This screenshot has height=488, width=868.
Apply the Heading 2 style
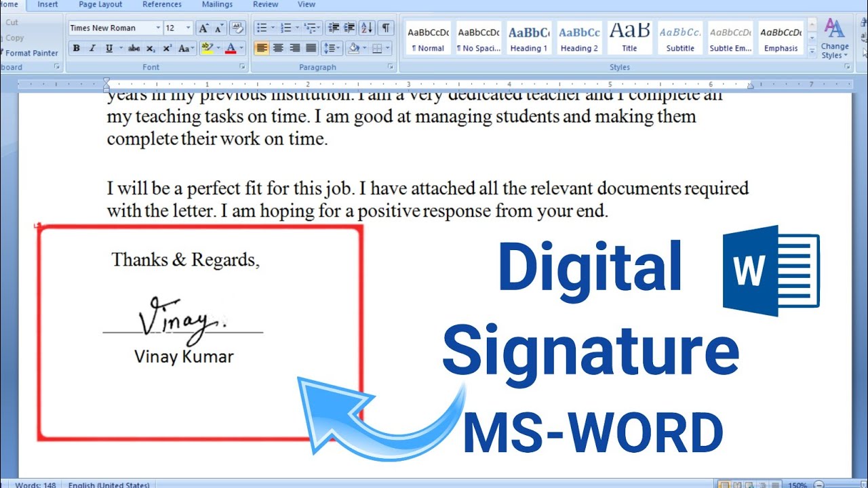tap(579, 38)
